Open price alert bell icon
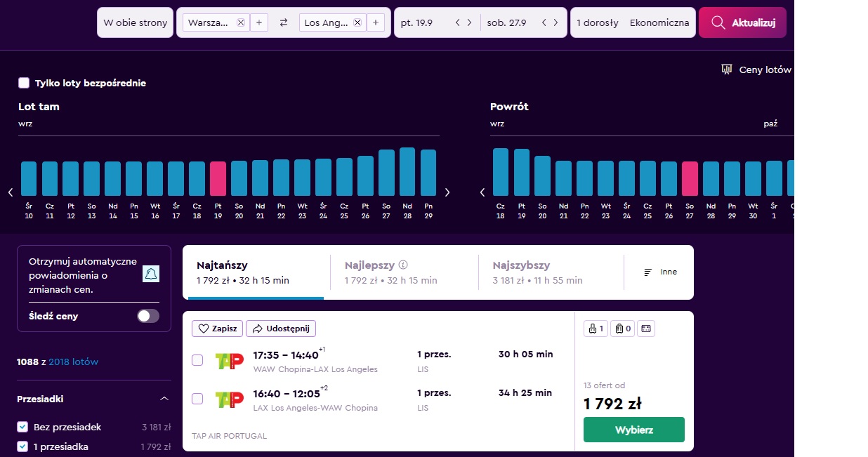This screenshot has width=868, height=457. point(151,274)
